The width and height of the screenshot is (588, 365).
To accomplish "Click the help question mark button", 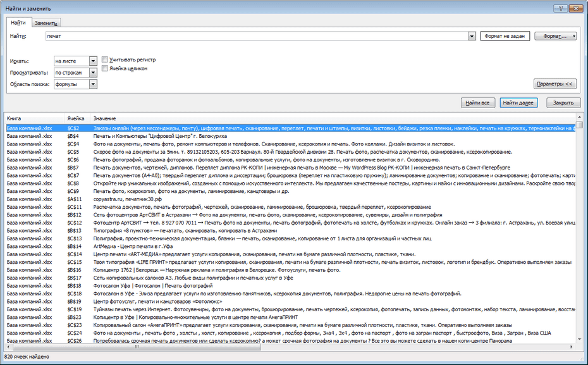I will [x=560, y=9].
